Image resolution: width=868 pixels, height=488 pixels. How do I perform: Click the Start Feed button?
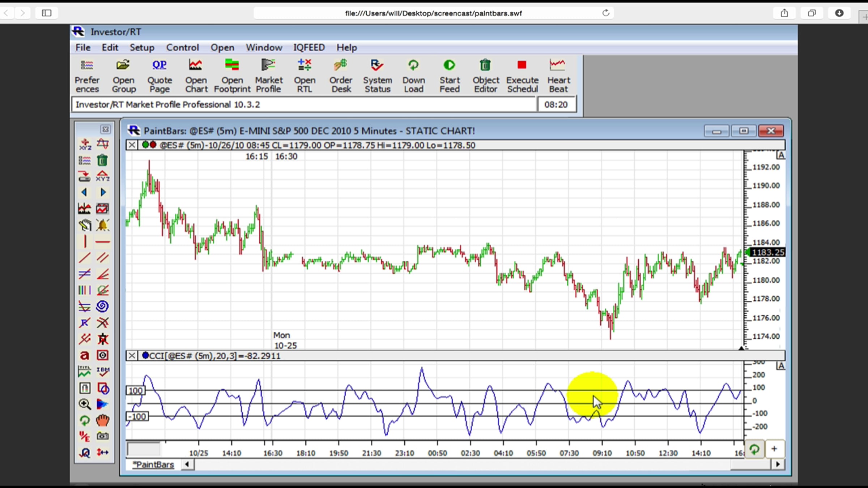coord(449,76)
